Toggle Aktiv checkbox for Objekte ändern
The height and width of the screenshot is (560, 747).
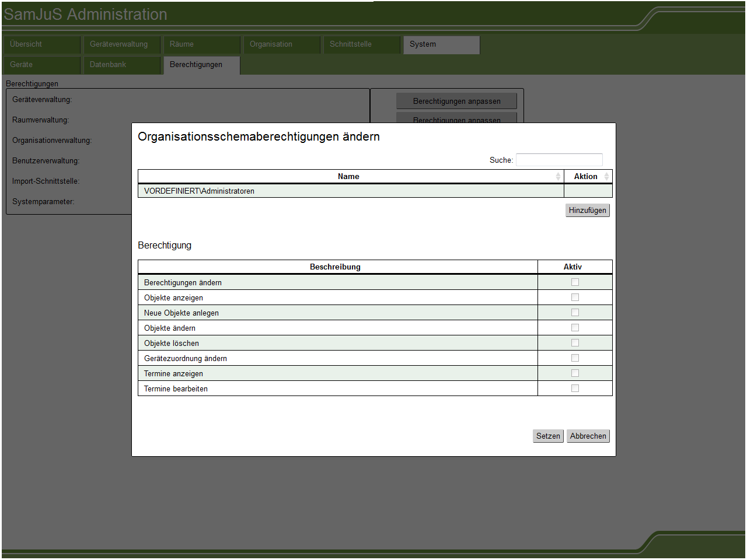(x=575, y=328)
